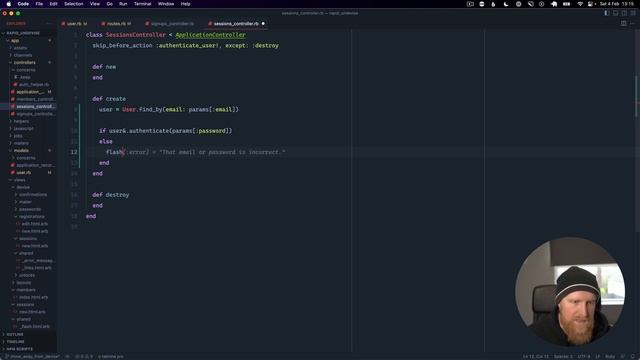The width and height of the screenshot is (640, 360).
Task: Collapse the views folder
Action: coord(20,180)
